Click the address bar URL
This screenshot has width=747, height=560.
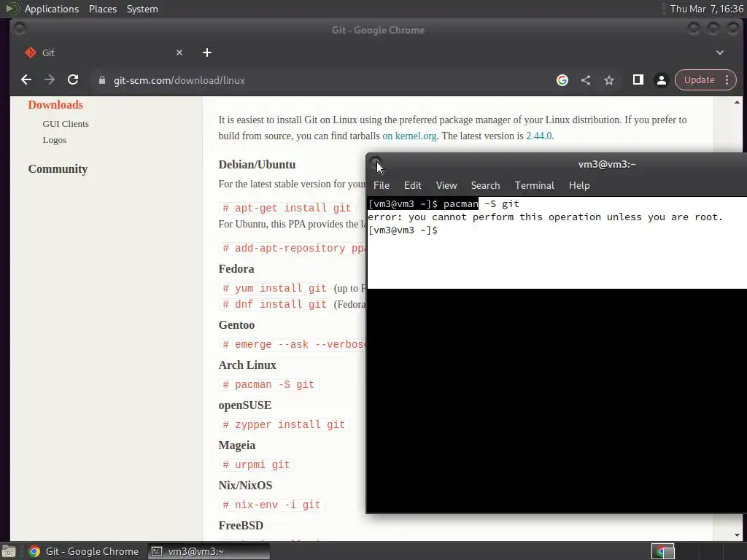click(179, 80)
